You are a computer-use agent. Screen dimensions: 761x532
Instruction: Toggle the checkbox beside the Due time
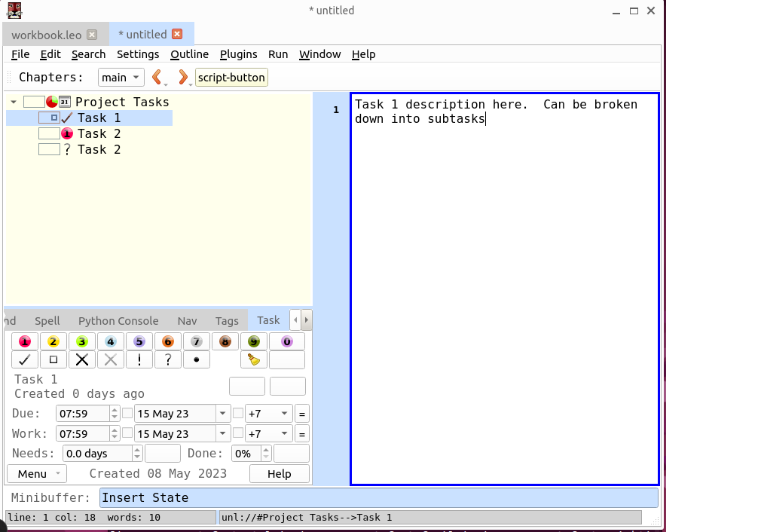127,413
